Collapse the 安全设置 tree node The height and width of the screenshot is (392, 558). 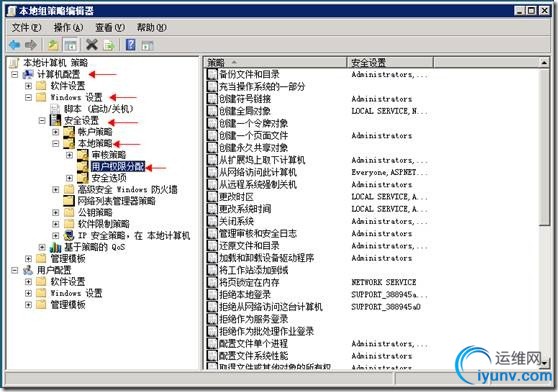coord(42,121)
